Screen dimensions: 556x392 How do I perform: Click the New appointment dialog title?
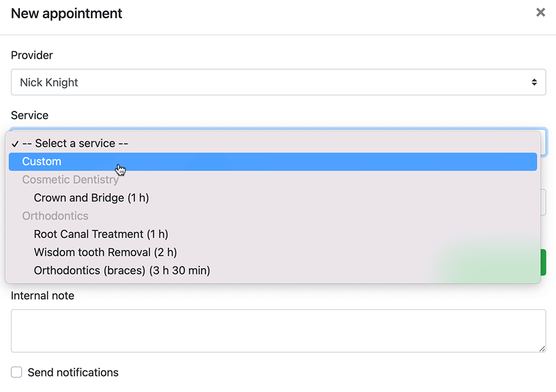[x=66, y=13]
